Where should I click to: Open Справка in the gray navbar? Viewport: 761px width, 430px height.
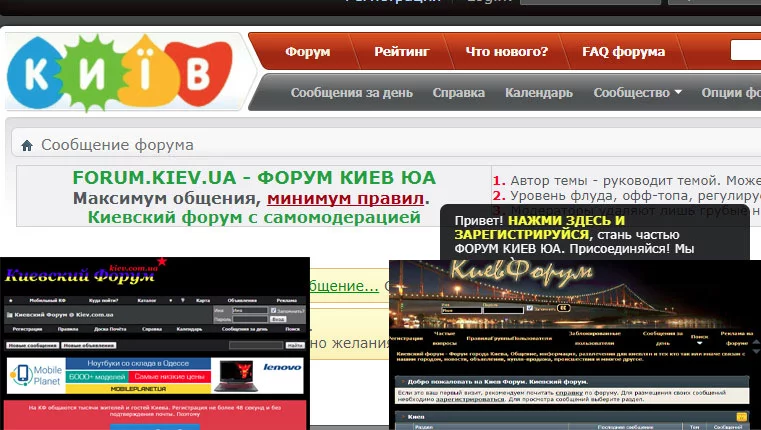[x=459, y=93]
